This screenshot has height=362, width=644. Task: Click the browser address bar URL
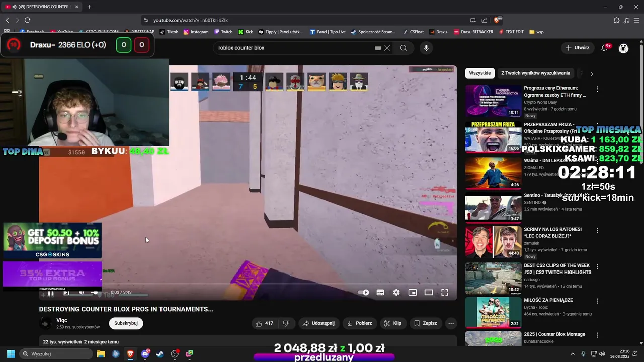click(191, 20)
